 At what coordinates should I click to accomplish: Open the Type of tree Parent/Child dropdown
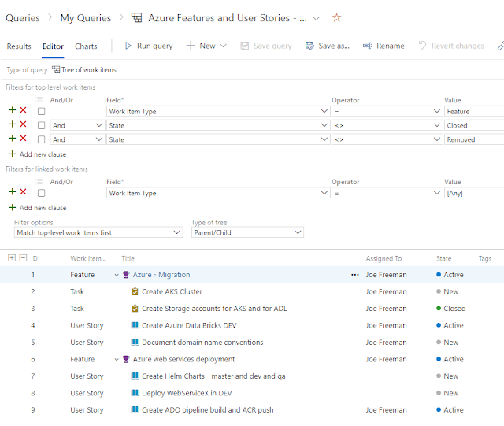[247, 232]
